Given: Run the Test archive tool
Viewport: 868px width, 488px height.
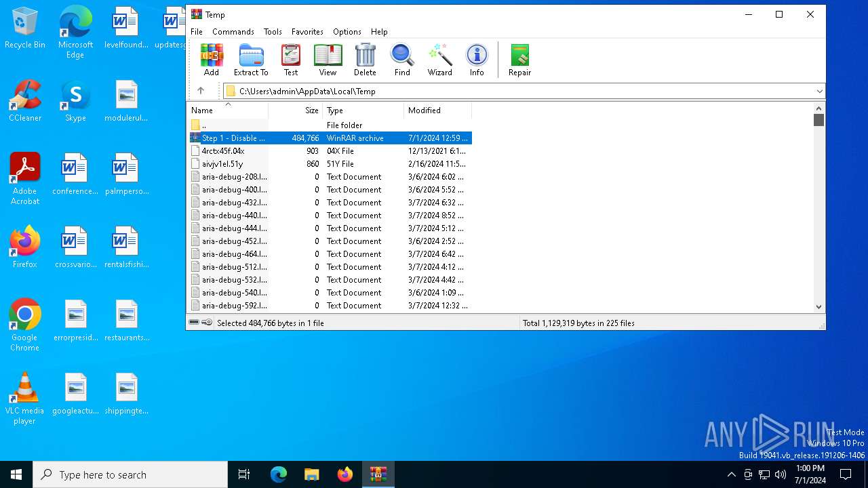Looking at the screenshot, I should point(291,60).
